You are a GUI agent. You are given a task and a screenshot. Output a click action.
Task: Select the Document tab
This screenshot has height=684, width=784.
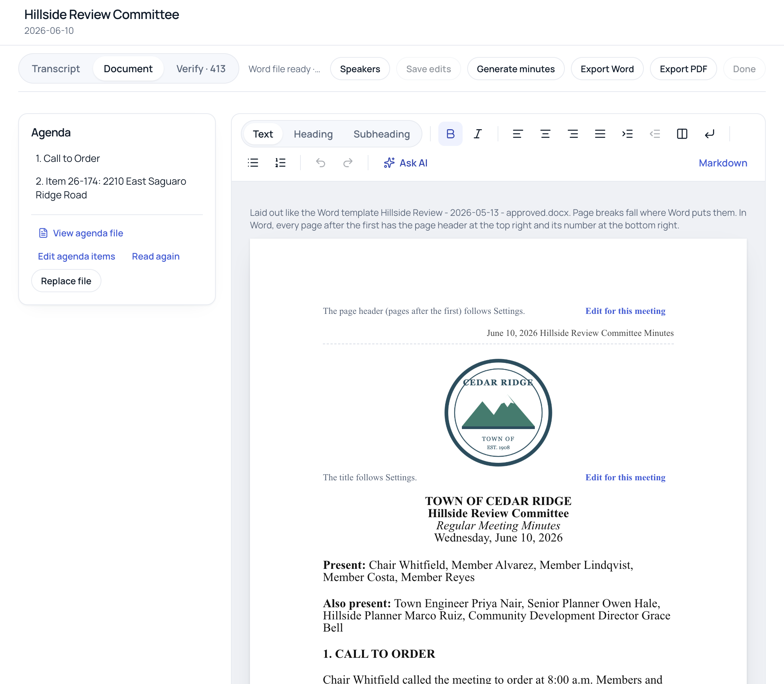point(128,69)
